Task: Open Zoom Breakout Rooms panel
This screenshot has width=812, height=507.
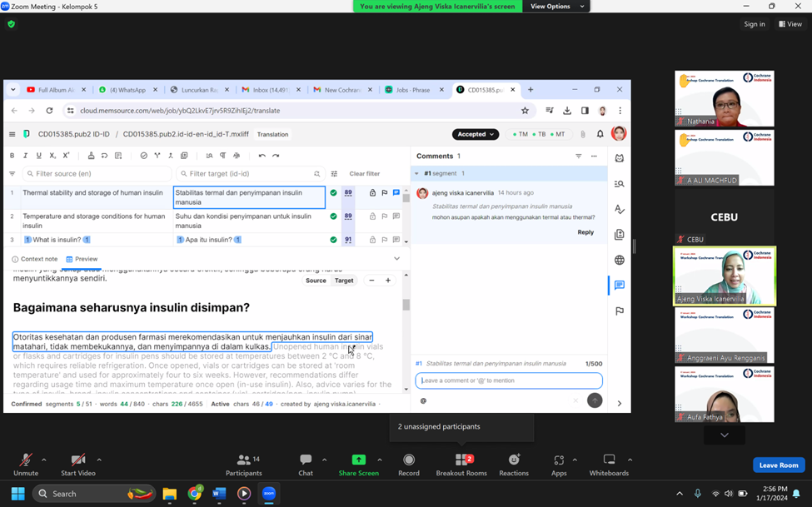Action: pyautogui.click(x=461, y=460)
